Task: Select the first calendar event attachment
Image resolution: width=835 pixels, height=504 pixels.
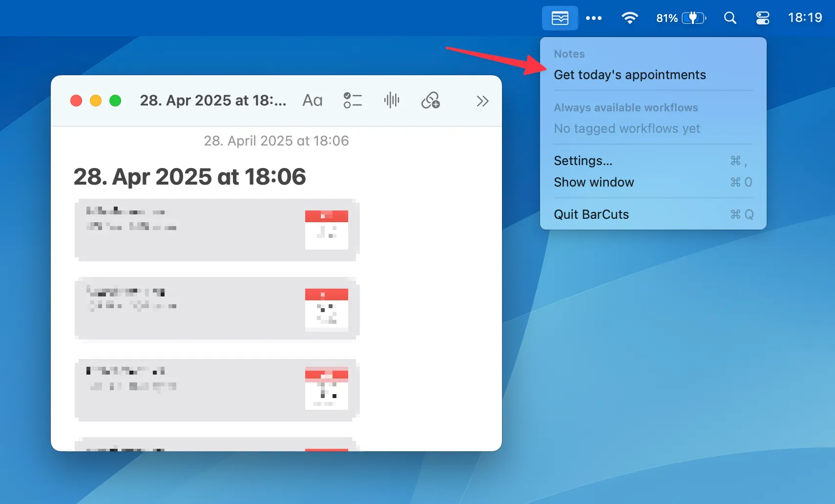Action: click(x=217, y=230)
